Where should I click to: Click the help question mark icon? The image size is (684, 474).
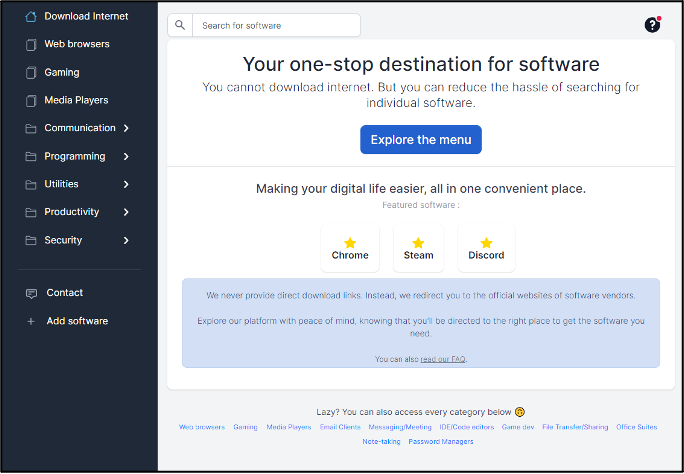[x=652, y=25]
